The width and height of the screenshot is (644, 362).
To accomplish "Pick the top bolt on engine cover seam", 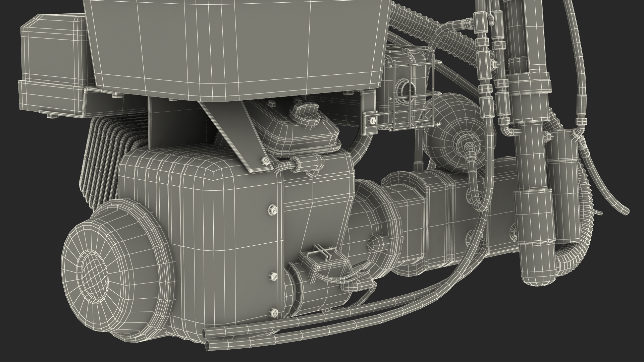I will click(273, 210).
